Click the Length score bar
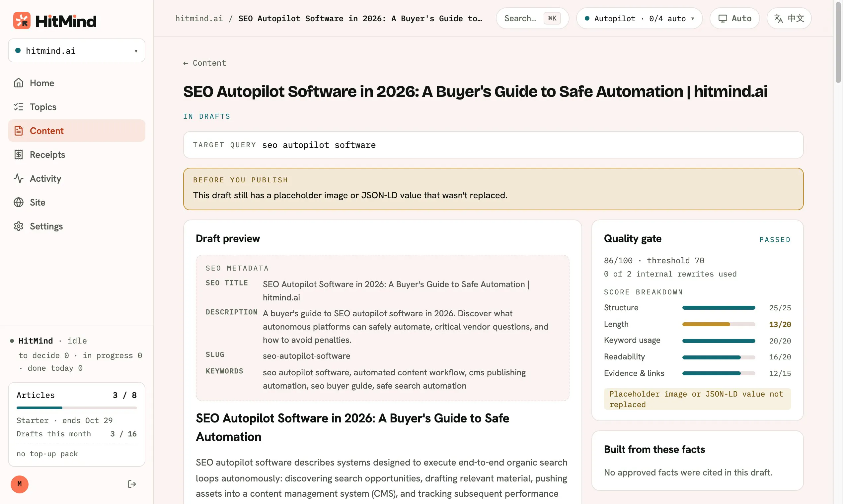843x504 pixels. pos(719,324)
